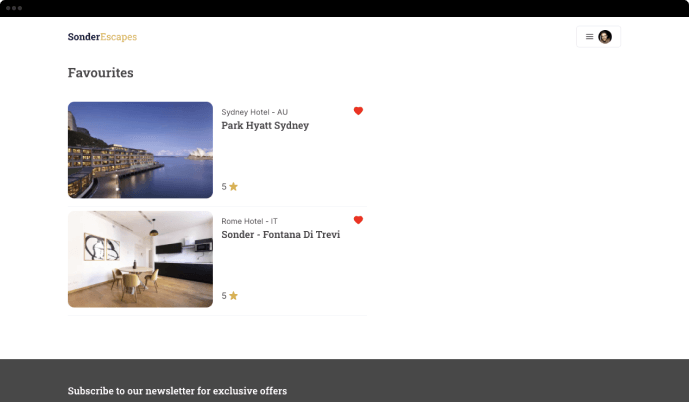The image size is (689, 402).
Task: Open the Park Hyatt Sydney hotel photo
Action: tap(140, 150)
